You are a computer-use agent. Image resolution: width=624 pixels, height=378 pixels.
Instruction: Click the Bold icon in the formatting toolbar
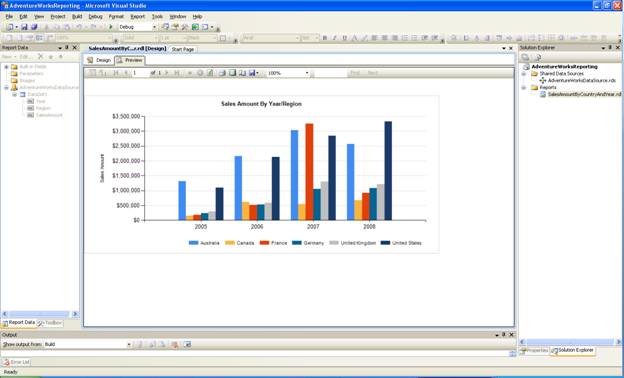[x=325, y=38]
